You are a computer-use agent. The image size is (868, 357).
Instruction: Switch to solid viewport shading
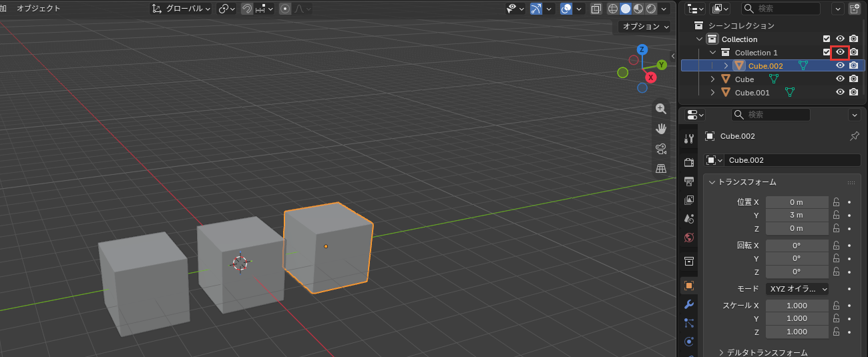(626, 9)
